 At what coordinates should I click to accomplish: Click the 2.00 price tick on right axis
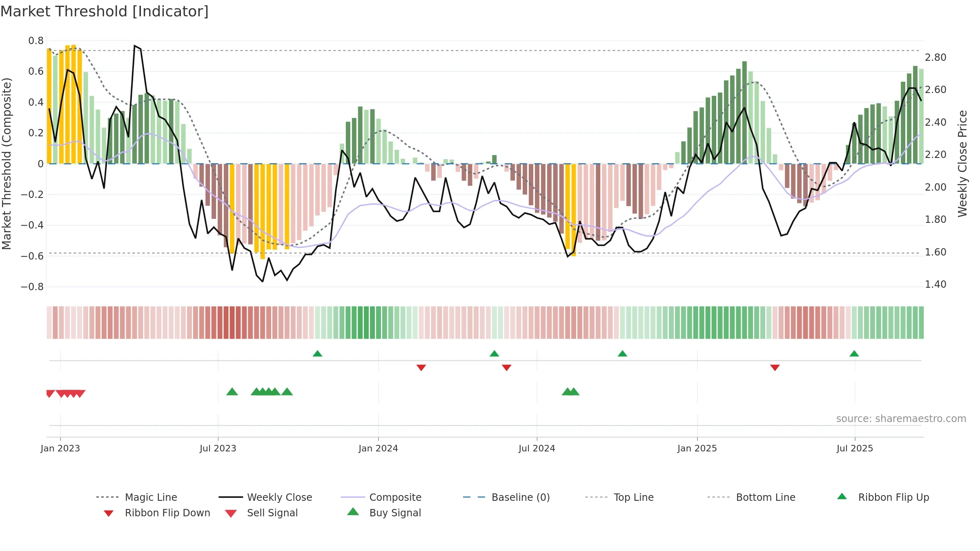coord(935,187)
